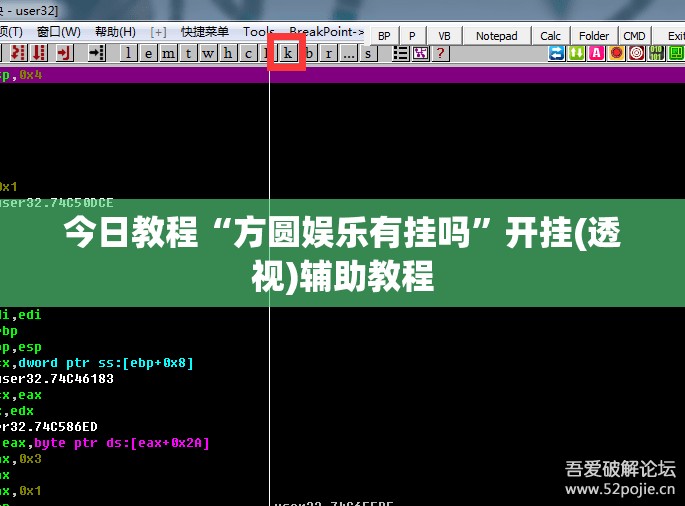Open the 帮助(H) menu
Image resolution: width=685 pixels, height=506 pixels.
pyautogui.click(x=115, y=32)
